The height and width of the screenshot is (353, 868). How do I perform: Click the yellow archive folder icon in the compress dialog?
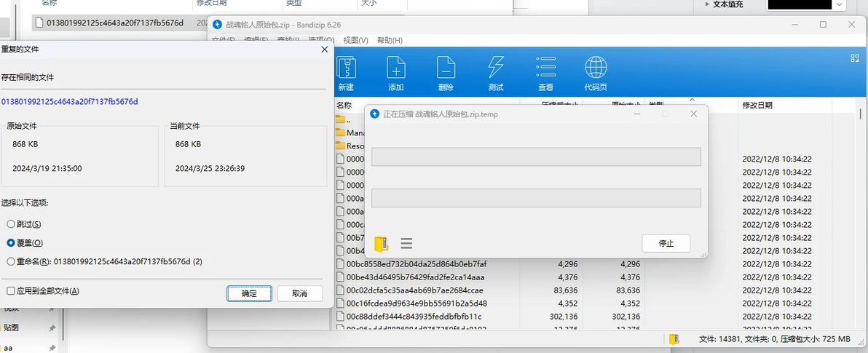[381, 243]
